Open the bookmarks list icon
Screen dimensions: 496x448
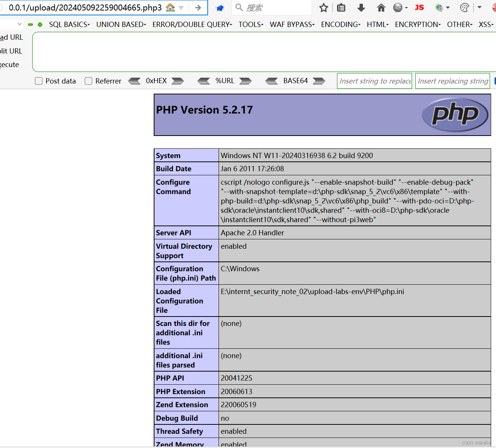[x=341, y=7]
